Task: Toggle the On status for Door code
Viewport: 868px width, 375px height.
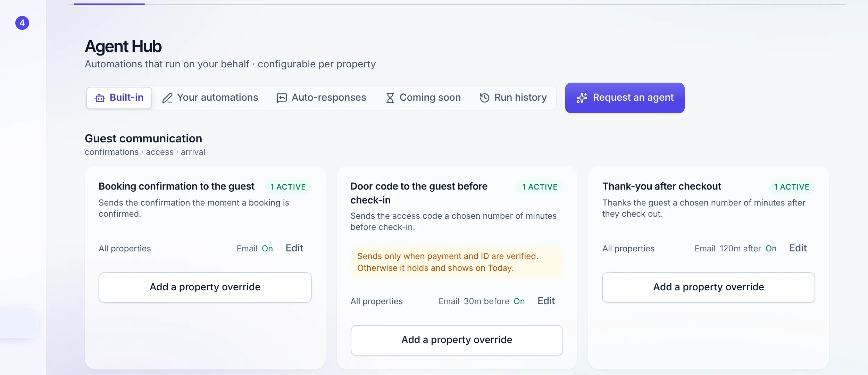Action: pos(519,301)
